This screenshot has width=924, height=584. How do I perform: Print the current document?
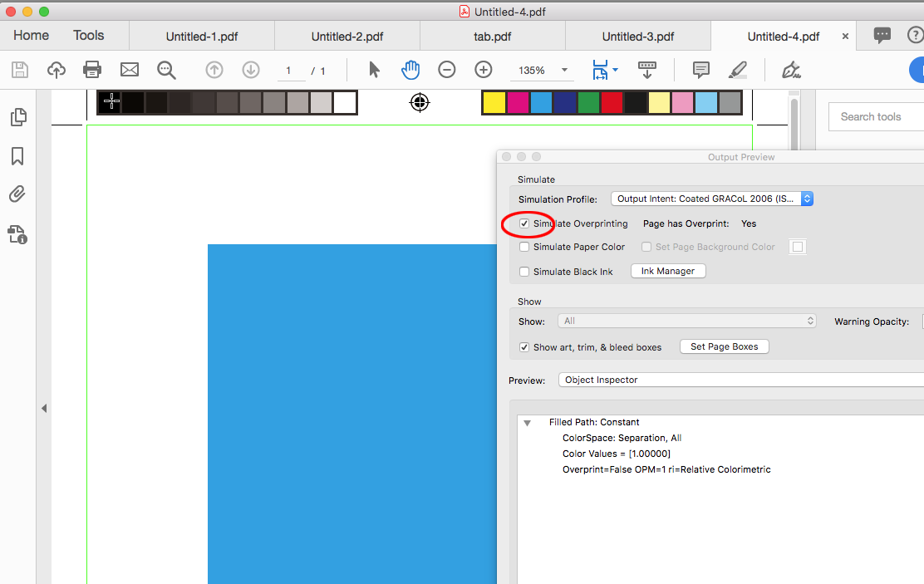[x=92, y=70]
